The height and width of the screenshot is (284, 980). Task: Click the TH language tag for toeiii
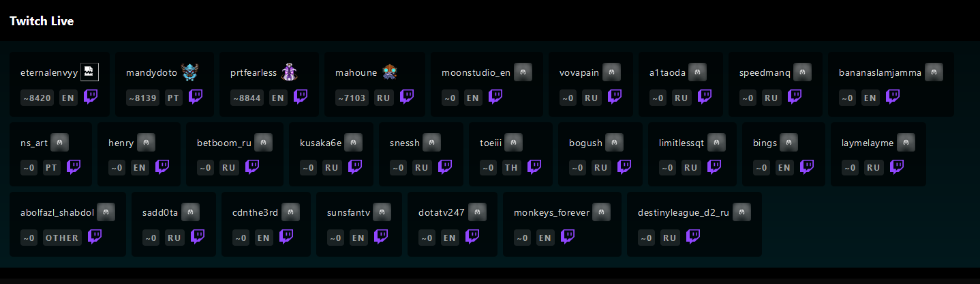pyautogui.click(x=511, y=168)
